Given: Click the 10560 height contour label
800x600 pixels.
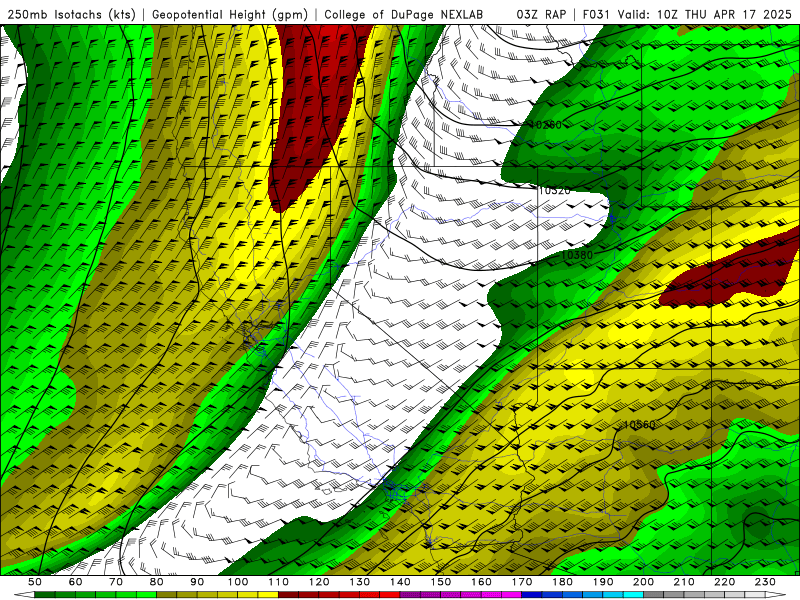Looking at the screenshot, I should (639, 424).
